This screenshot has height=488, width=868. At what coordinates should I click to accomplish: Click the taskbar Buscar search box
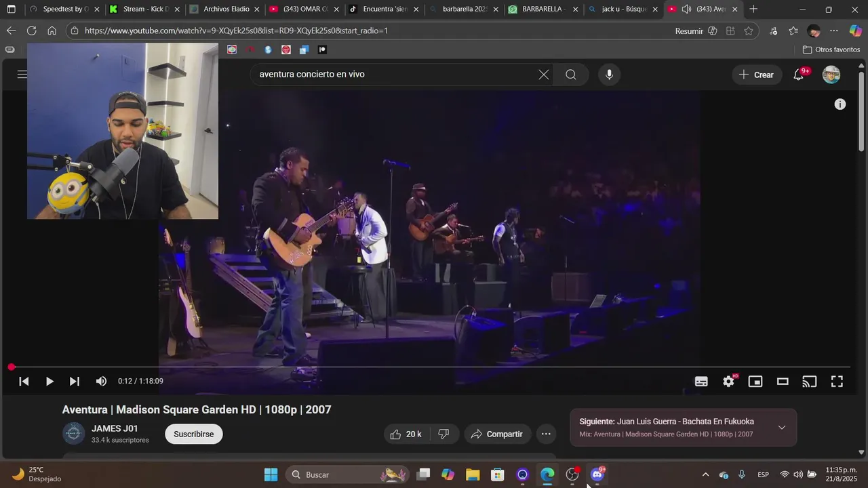[x=347, y=474]
